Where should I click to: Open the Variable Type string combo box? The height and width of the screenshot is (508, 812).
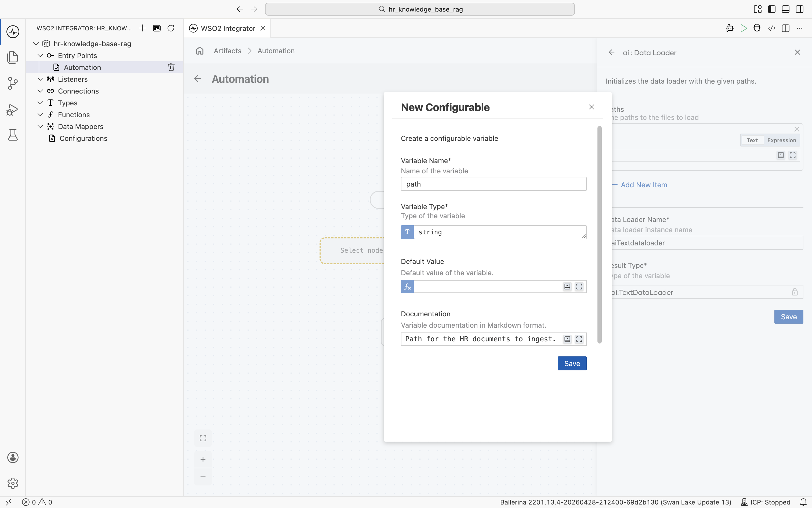click(500, 232)
